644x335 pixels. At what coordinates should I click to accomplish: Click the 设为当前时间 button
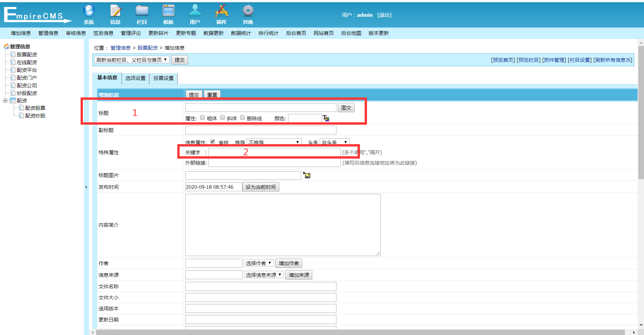tap(261, 187)
